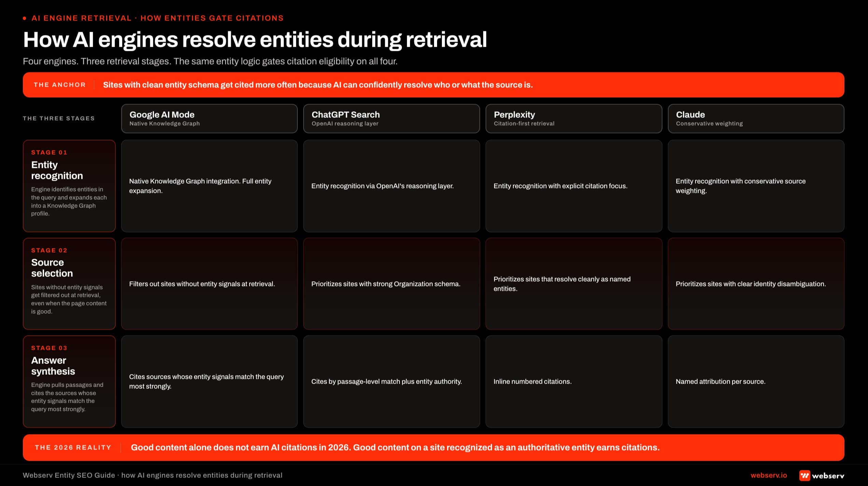Viewport: 868px width, 486px height.
Task: Click 'THE THREE STAGES' label
Action: tap(59, 118)
